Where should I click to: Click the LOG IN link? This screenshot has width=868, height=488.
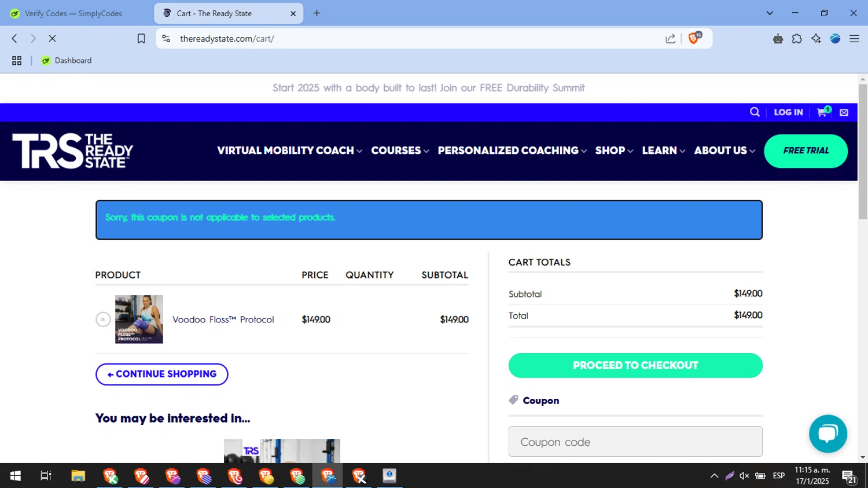coord(788,112)
